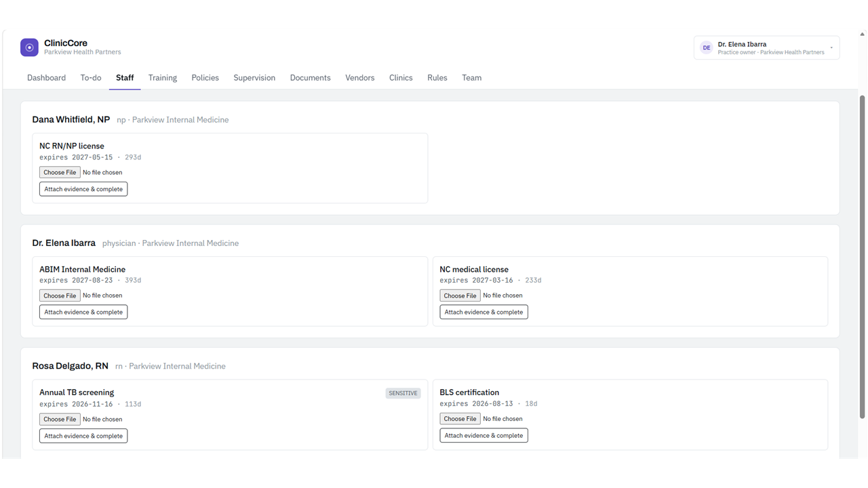Open the Team tab
Image resolution: width=868 pixels, height=488 pixels.
pos(472,78)
